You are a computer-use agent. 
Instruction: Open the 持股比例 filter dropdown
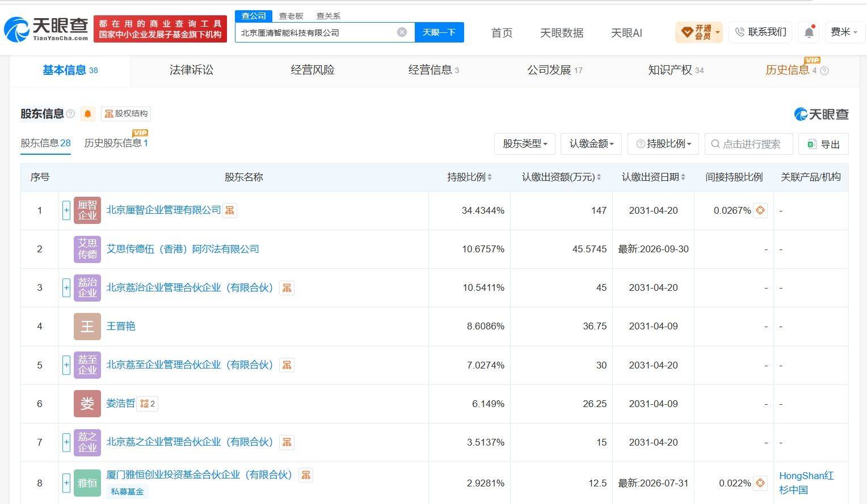pyautogui.click(x=664, y=144)
